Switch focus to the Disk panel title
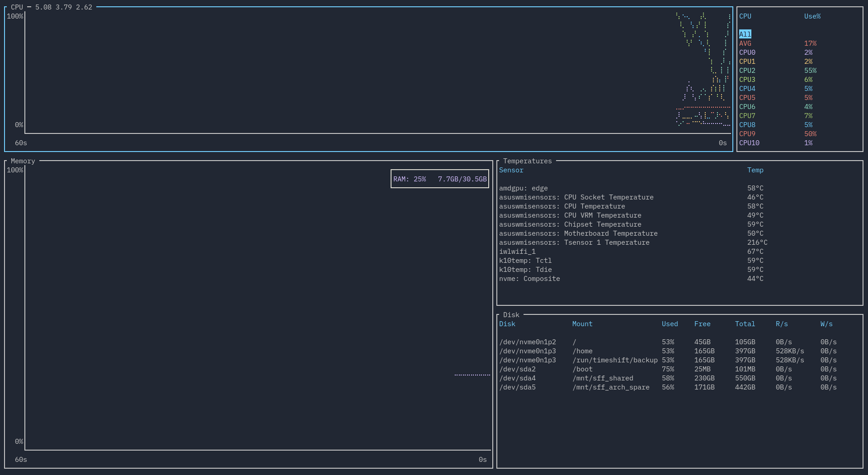The height and width of the screenshot is (475, 868). pyautogui.click(x=511, y=314)
